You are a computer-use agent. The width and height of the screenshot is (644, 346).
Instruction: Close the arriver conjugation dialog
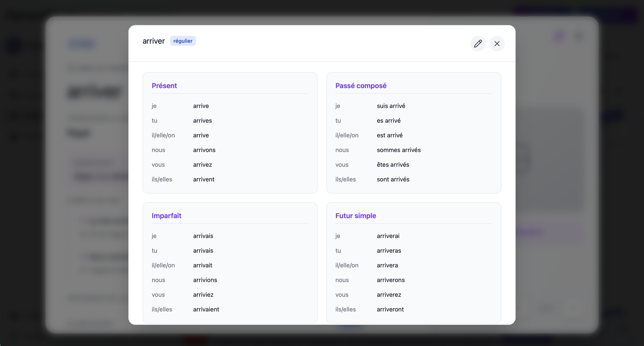coord(497,44)
